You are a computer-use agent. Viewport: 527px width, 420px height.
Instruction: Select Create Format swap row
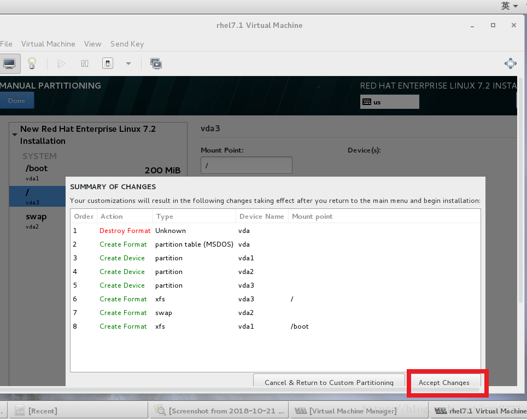(276, 313)
